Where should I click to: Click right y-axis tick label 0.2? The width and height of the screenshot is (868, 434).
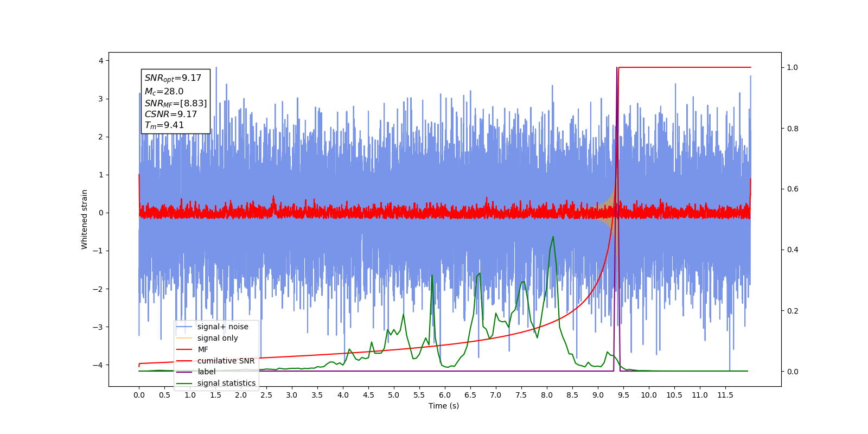coord(792,311)
